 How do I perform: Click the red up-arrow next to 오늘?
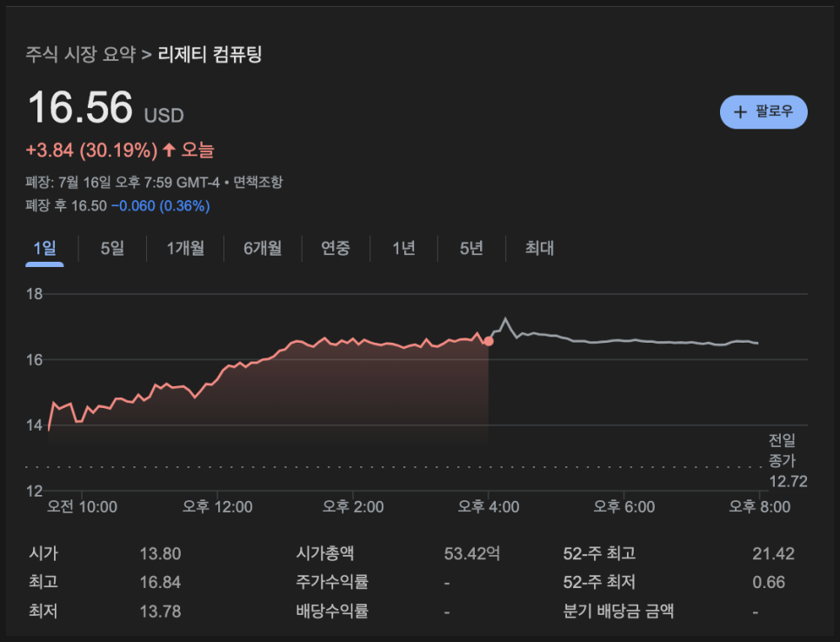coord(169,150)
